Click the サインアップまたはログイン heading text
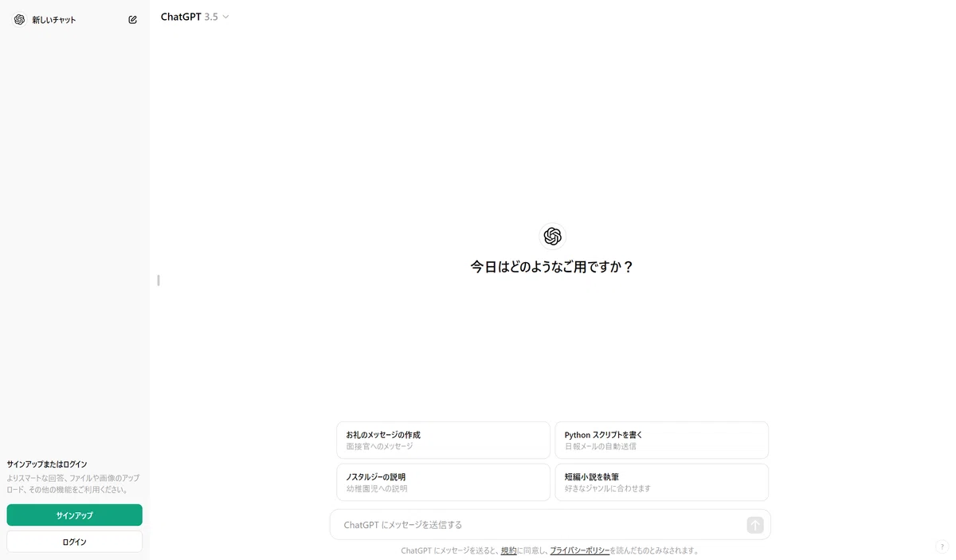 pyautogui.click(x=47, y=464)
